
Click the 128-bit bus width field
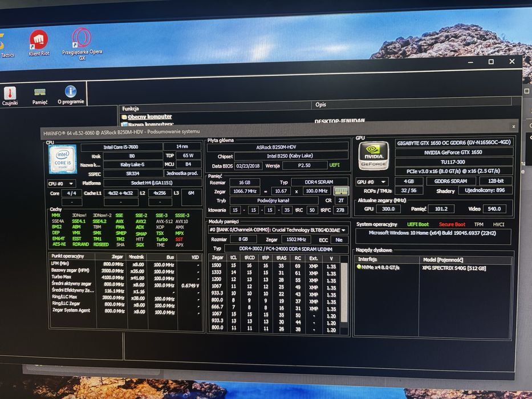pos(496,181)
